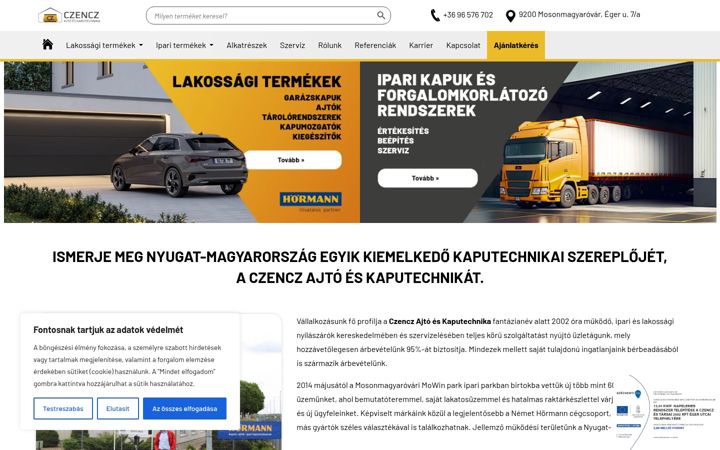720x450 pixels.
Task: Click the location pin icon
Action: coord(510,16)
